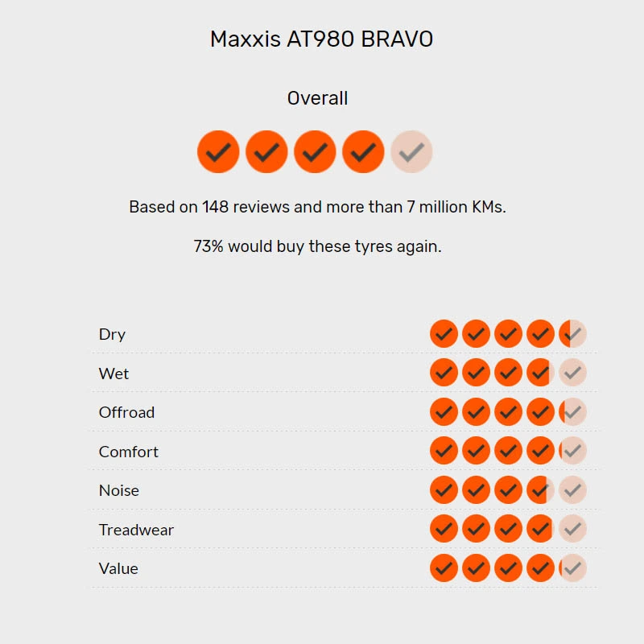This screenshot has width=644, height=644.
Task: Click the third Overall rating checkmark circle
Action: point(315,152)
